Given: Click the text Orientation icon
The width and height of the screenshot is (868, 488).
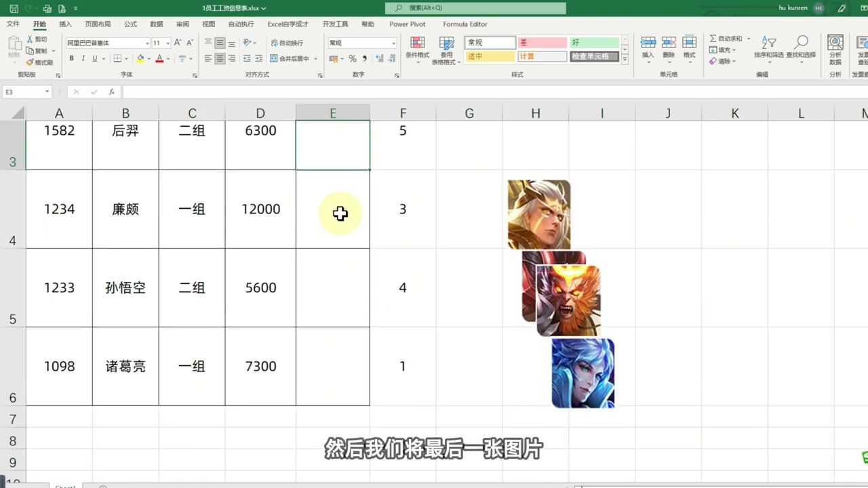Looking at the screenshot, I should pos(248,43).
